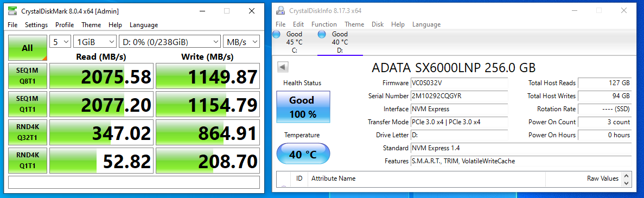Click the Read (MB/s) column heading
644x198 pixels.
(x=101, y=56)
